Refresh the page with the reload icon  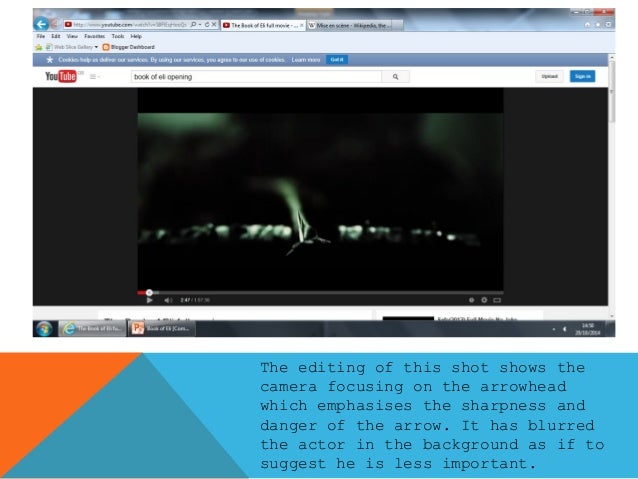pos(207,24)
